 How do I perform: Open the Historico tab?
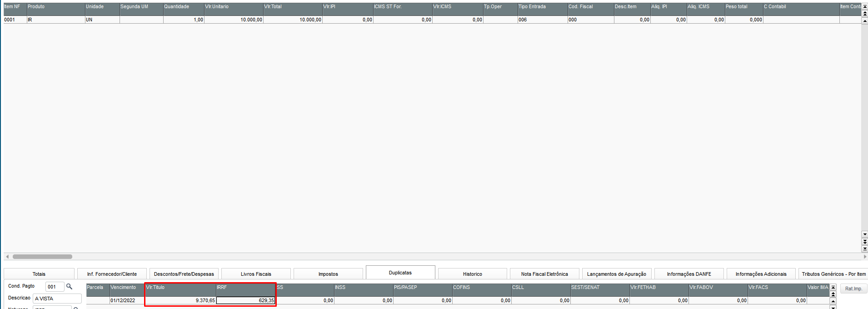(x=473, y=274)
